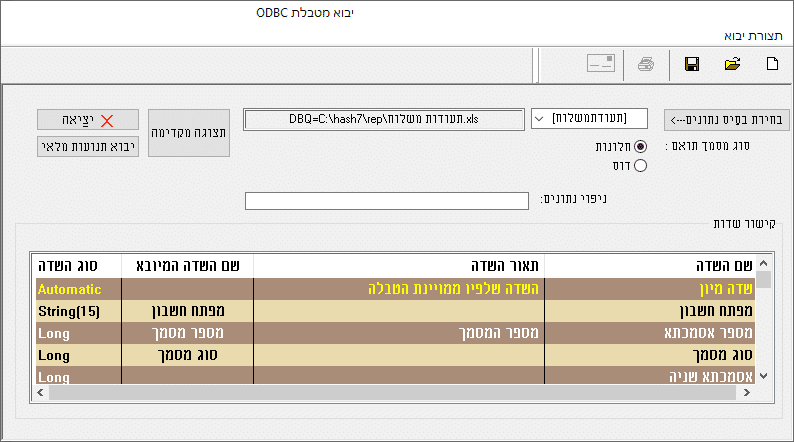This screenshot has width=794, height=442.
Task: Click the red X exit button יציאה
Action: click(88, 120)
